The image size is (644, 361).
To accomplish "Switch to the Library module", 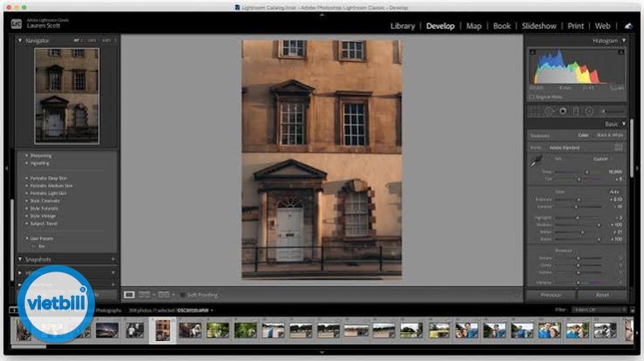I will 402,26.
